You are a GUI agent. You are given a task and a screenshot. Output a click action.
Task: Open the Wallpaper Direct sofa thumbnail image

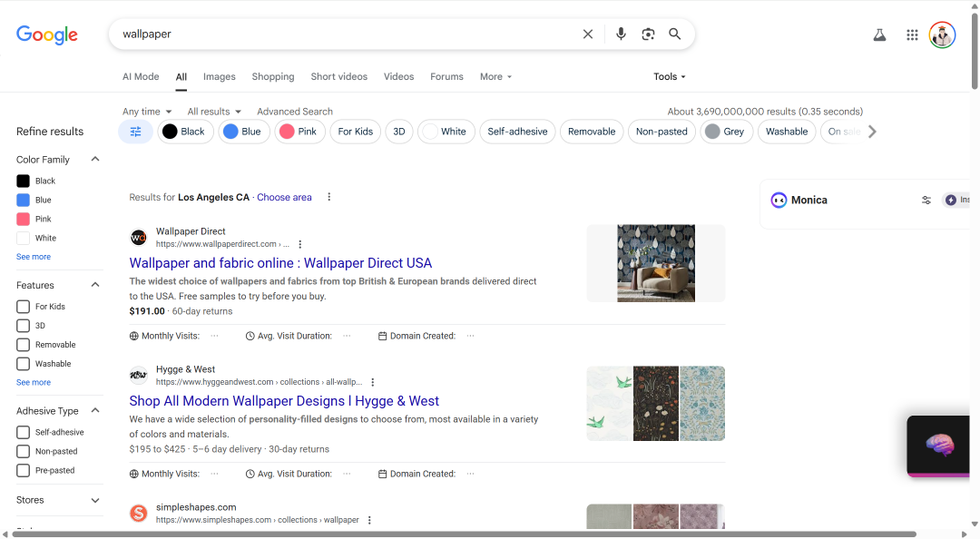click(656, 263)
